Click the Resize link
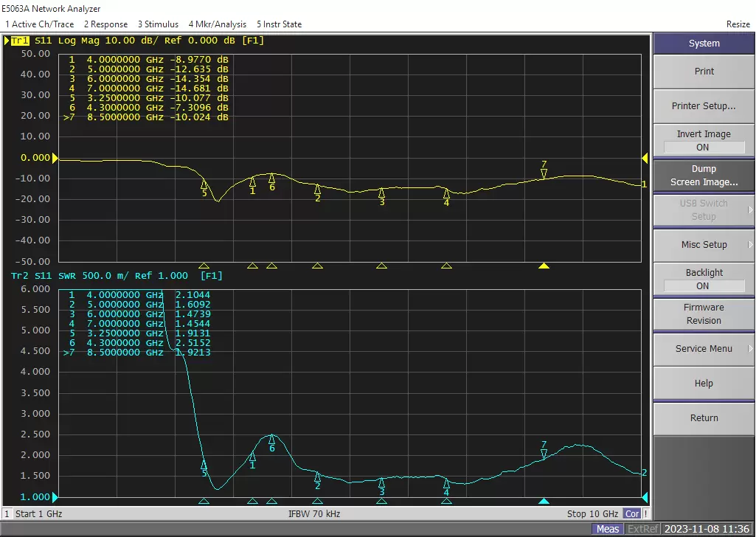 (x=738, y=24)
